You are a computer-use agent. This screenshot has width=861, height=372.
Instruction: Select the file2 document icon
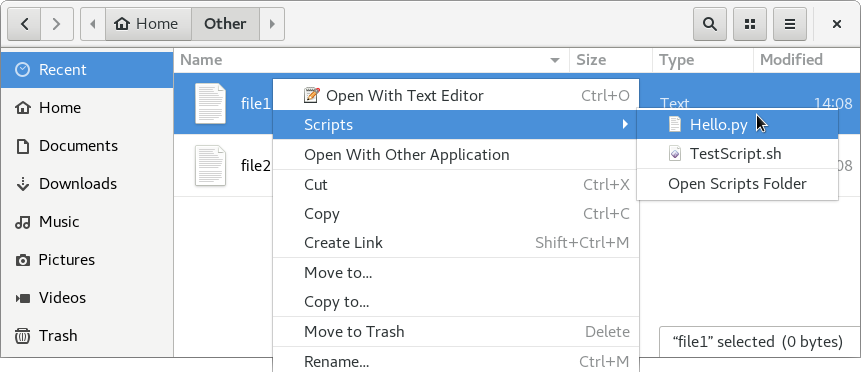(x=210, y=165)
